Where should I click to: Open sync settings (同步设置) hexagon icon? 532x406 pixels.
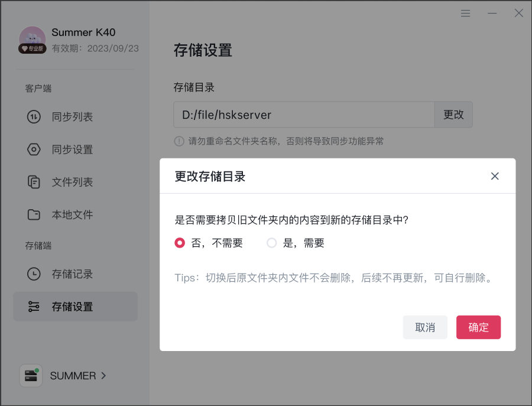34,150
